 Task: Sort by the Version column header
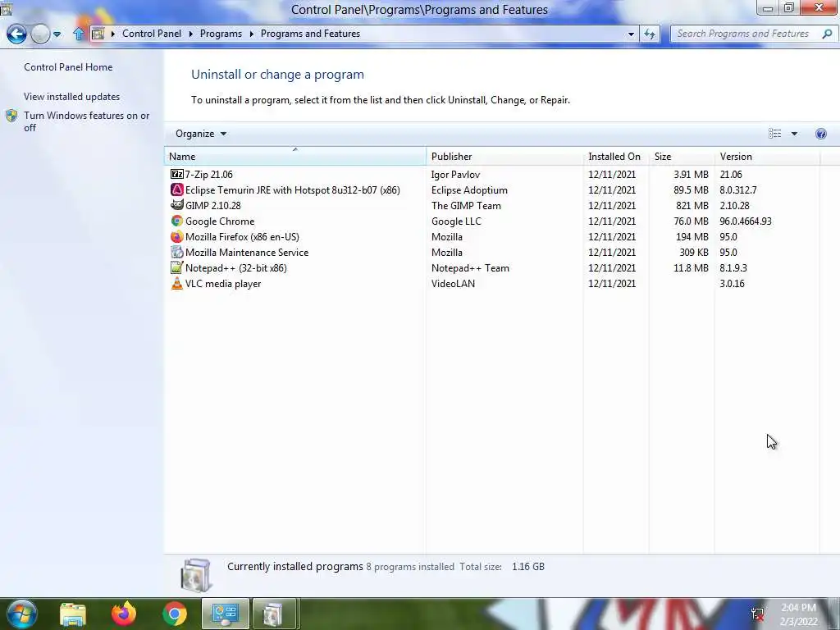pos(767,157)
